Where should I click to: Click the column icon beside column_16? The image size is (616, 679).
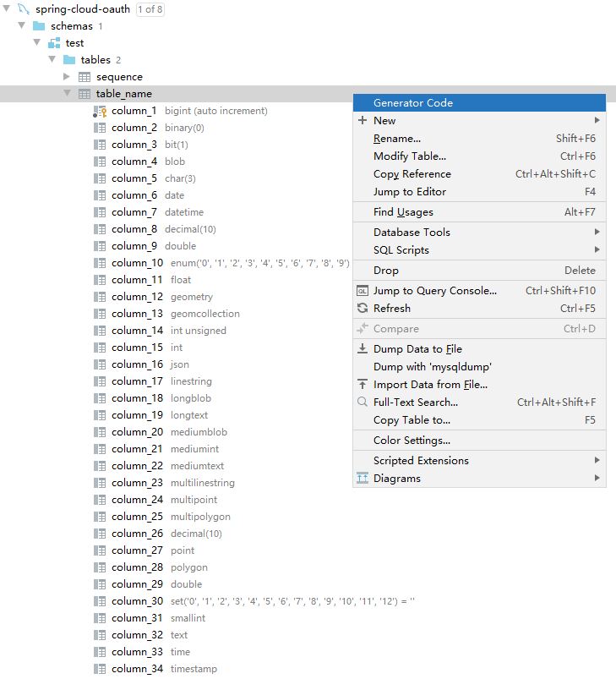coord(100,364)
